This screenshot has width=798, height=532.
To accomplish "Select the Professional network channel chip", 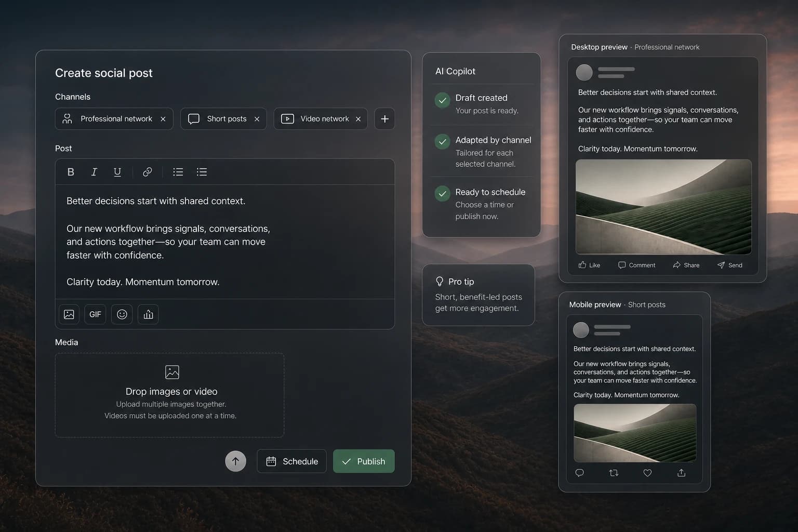I will 114,119.
